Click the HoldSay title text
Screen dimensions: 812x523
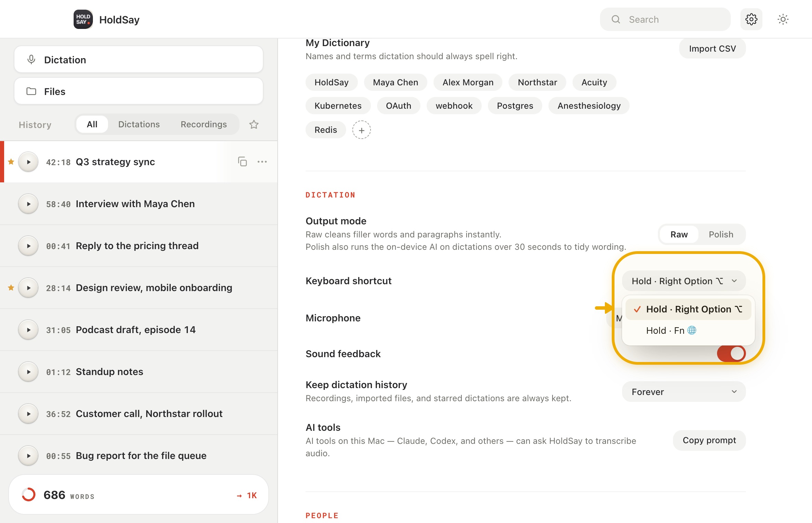(119, 20)
